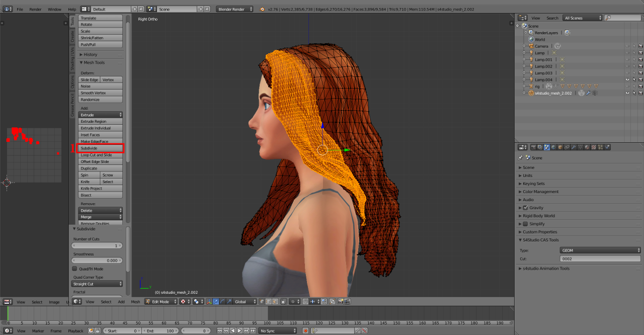Click the viewport shading sphere icon

[185, 302]
